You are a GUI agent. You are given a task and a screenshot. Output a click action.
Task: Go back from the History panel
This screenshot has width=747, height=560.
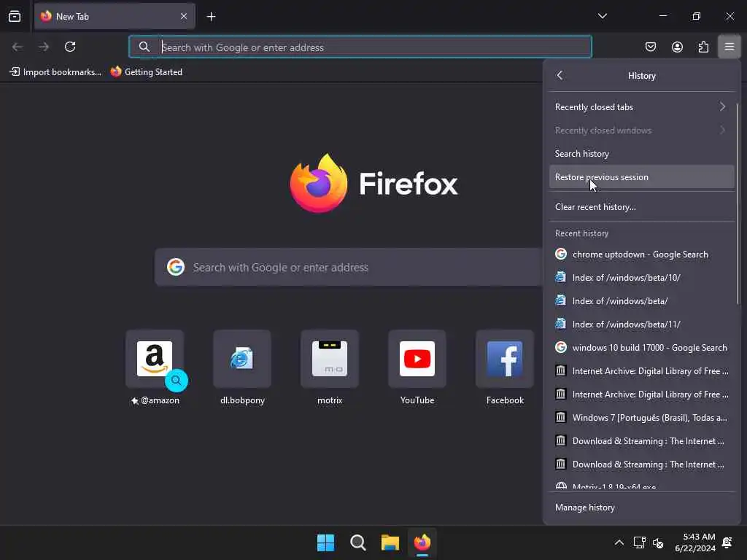click(560, 75)
